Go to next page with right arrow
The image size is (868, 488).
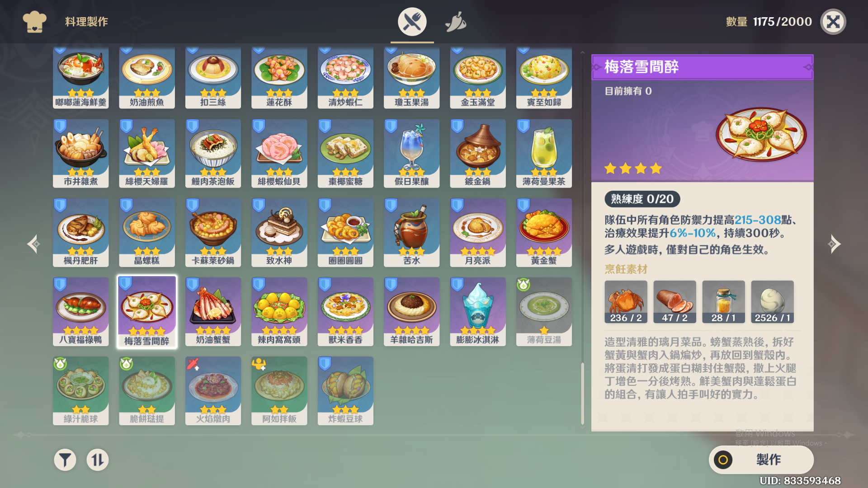(834, 244)
